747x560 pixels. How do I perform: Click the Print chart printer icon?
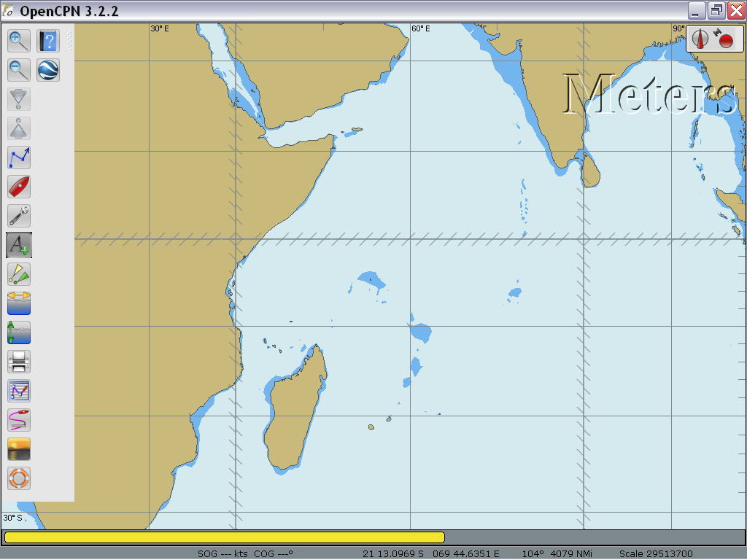[x=19, y=362]
